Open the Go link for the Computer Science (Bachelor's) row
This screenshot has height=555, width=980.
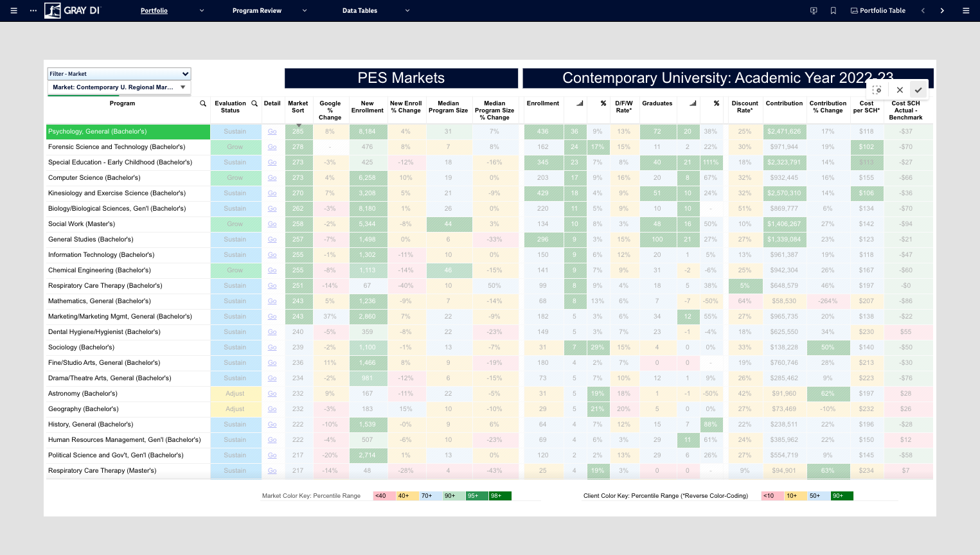click(272, 178)
